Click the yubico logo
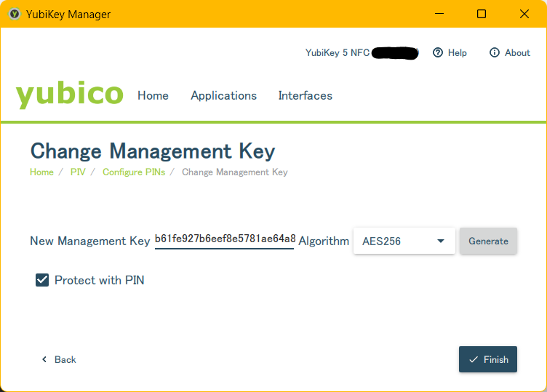Image resolution: width=547 pixels, height=392 pixels. point(69,94)
